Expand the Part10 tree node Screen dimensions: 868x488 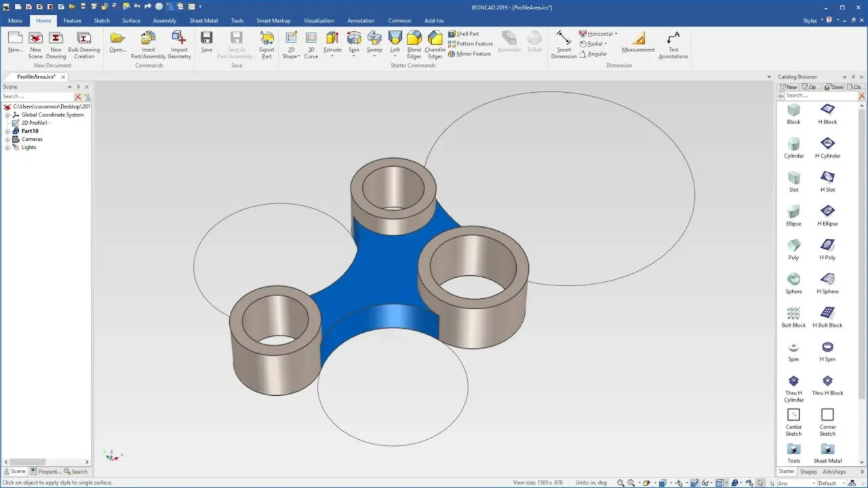click(7, 131)
